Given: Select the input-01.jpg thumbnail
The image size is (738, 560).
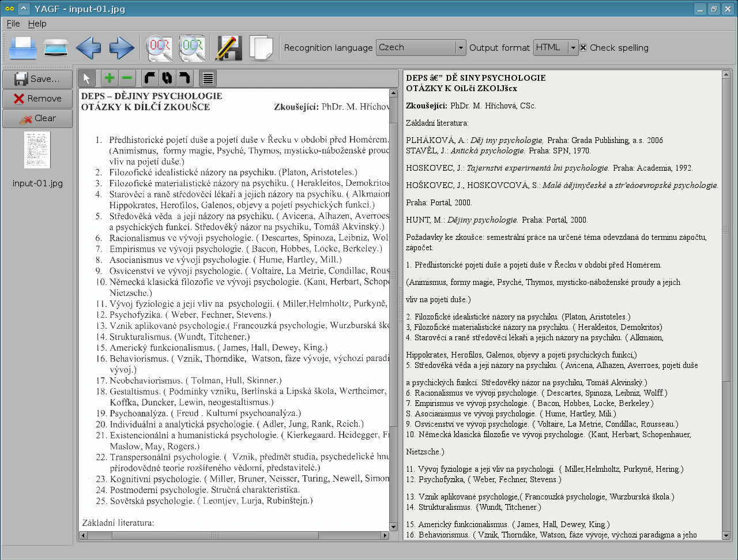Looking at the screenshot, I should [x=37, y=150].
